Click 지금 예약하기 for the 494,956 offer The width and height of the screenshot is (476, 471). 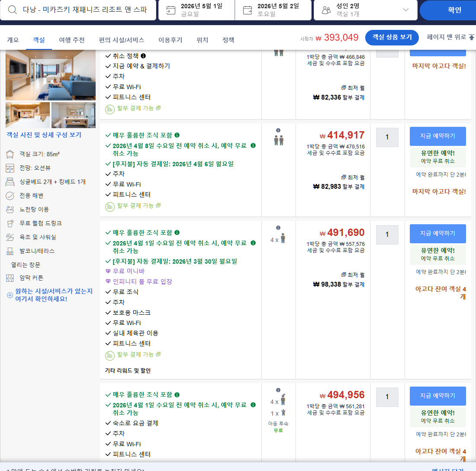pos(438,396)
